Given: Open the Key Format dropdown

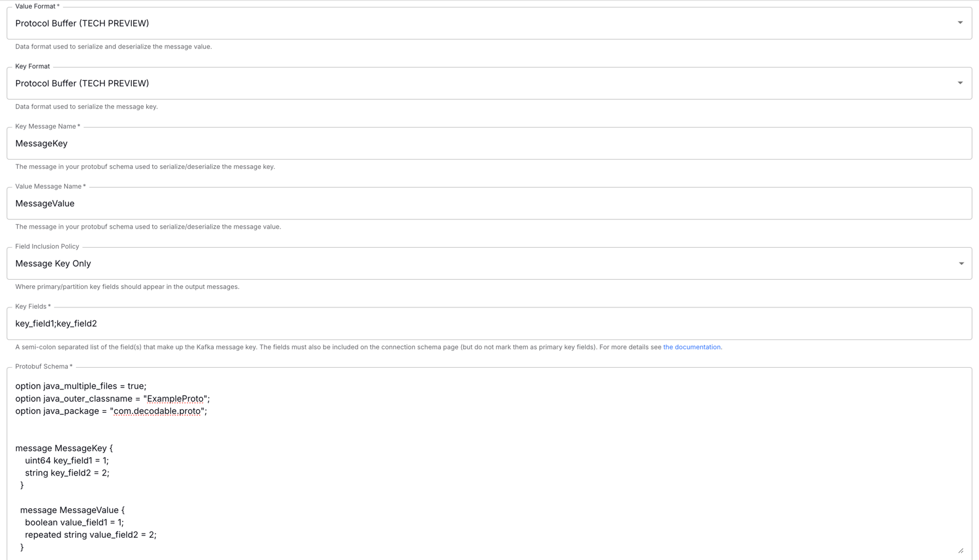Looking at the screenshot, I should pos(489,83).
